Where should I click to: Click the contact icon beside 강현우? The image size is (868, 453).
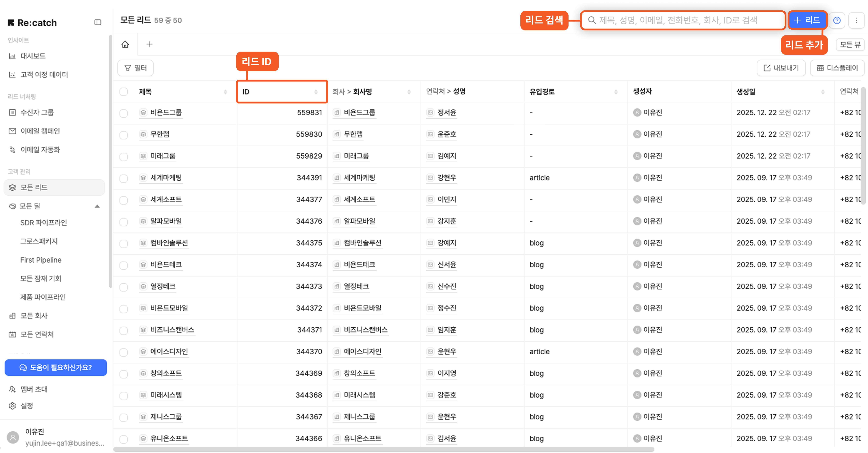[430, 178]
